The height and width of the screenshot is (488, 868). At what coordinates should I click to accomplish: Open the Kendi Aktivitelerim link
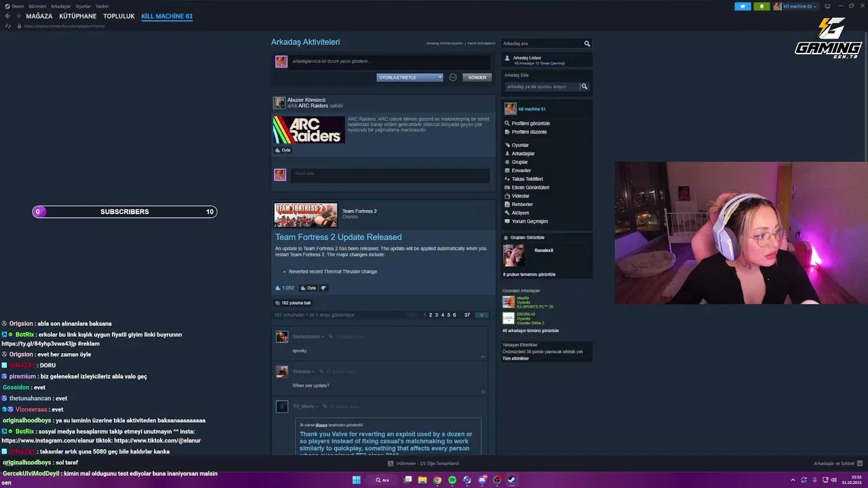[481, 43]
